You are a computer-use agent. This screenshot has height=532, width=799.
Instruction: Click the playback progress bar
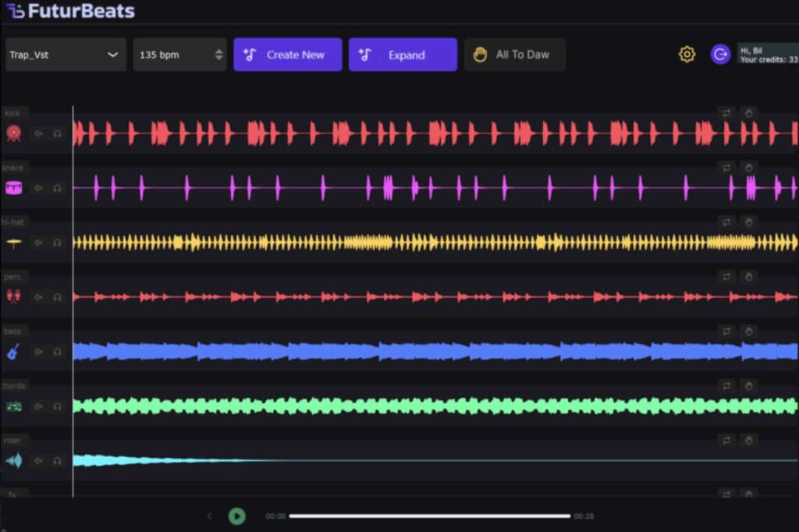pyautogui.click(x=429, y=516)
